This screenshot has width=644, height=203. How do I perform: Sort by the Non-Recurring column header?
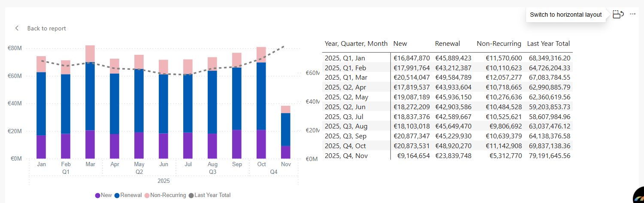click(499, 44)
